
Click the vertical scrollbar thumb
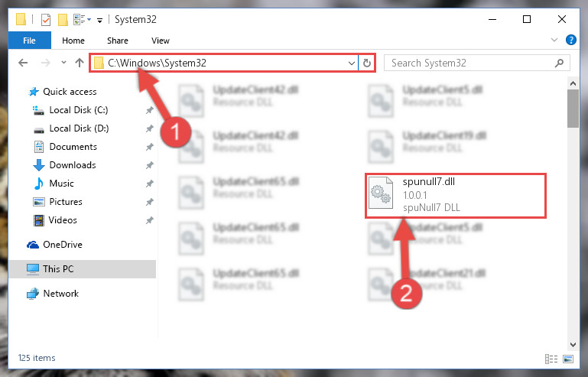573,109
